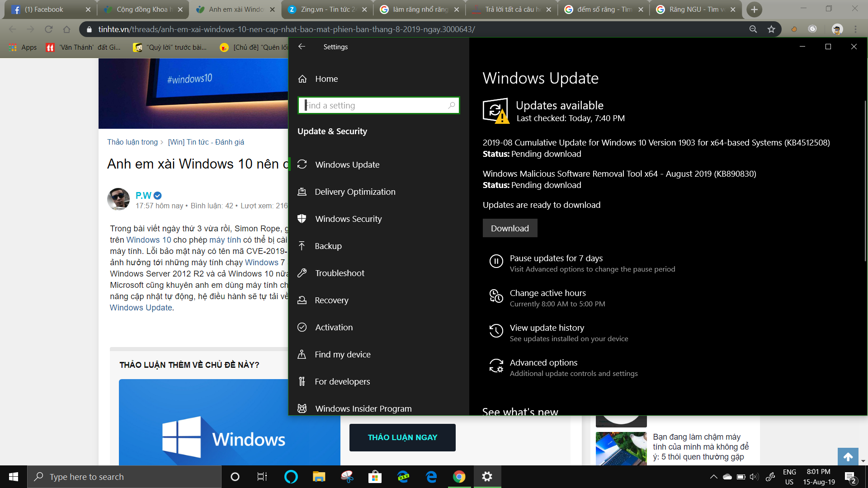The image size is (868, 488).
Task: Open the 'Văn Thánh' đất Gi... bookmark
Action: [84, 47]
